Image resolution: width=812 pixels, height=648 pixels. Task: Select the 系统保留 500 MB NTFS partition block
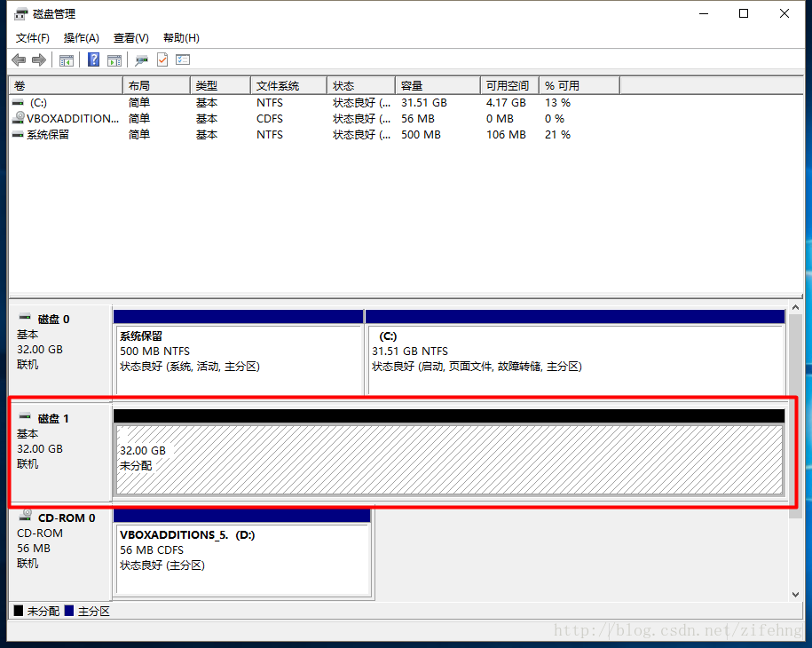[238, 352]
